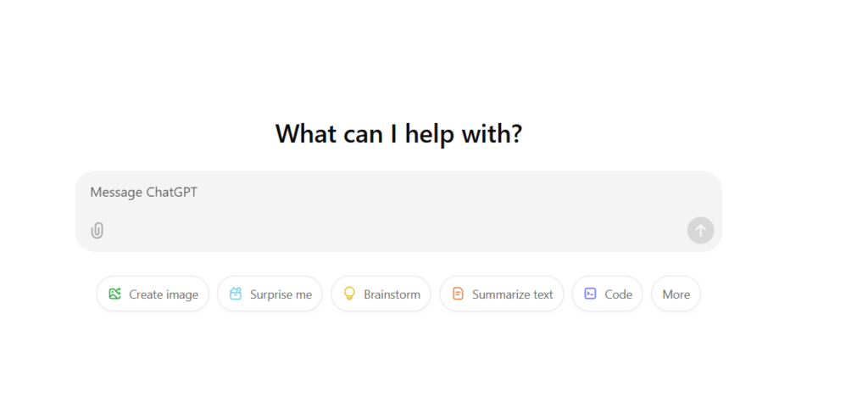
Task: Click the blue gift icon beside Surprise me
Action: (236, 294)
